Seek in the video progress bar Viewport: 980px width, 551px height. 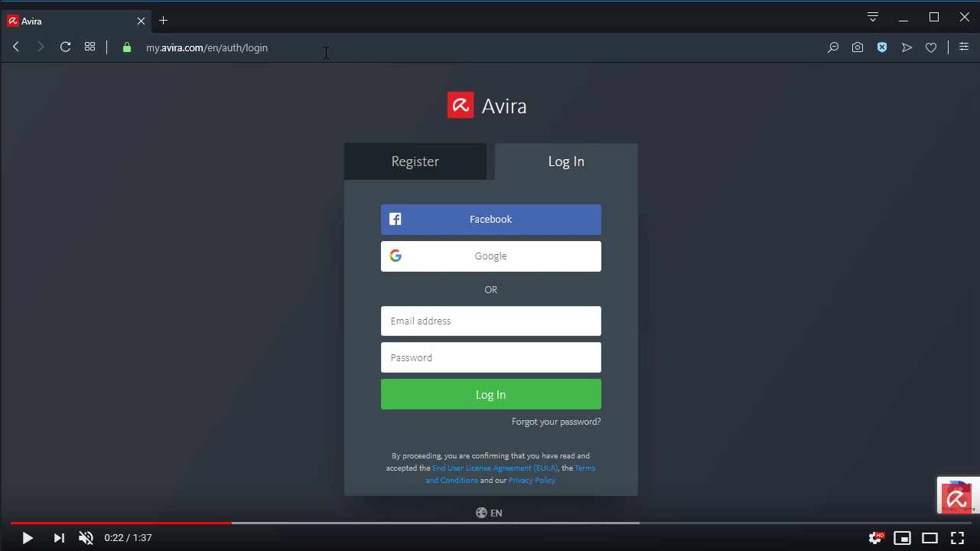[490, 523]
